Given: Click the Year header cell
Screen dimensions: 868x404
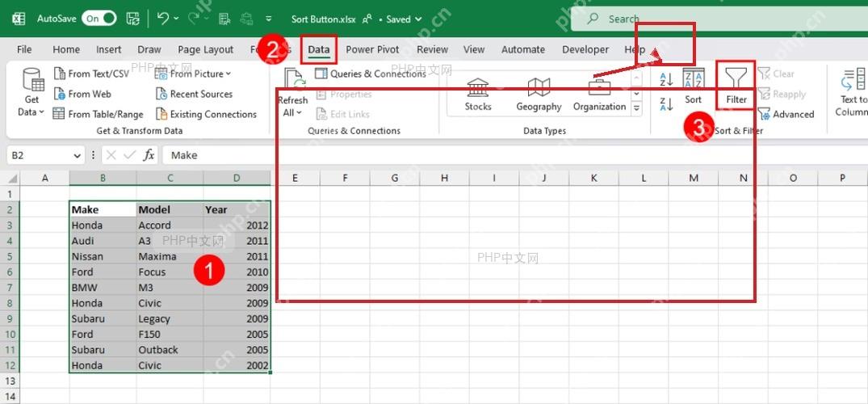Looking at the screenshot, I should point(237,209).
